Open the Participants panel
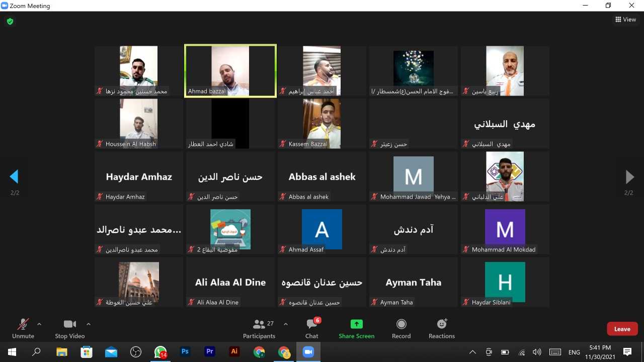 [259, 329]
